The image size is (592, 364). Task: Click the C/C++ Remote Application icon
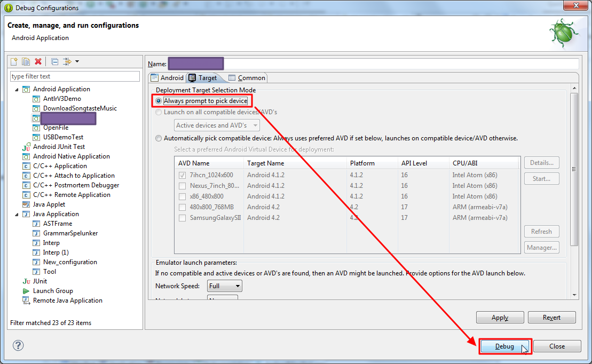coord(26,195)
